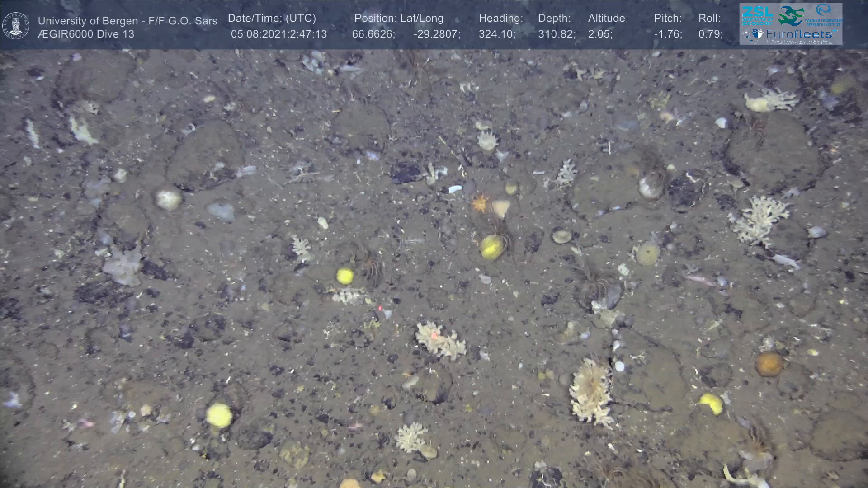Click the red laser dot on the seabed

pyautogui.click(x=380, y=308)
